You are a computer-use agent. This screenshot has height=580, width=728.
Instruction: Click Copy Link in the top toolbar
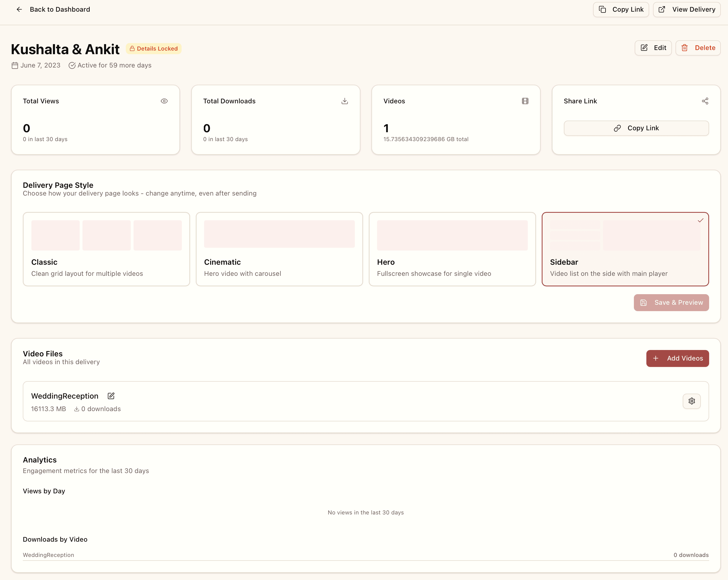point(621,9)
